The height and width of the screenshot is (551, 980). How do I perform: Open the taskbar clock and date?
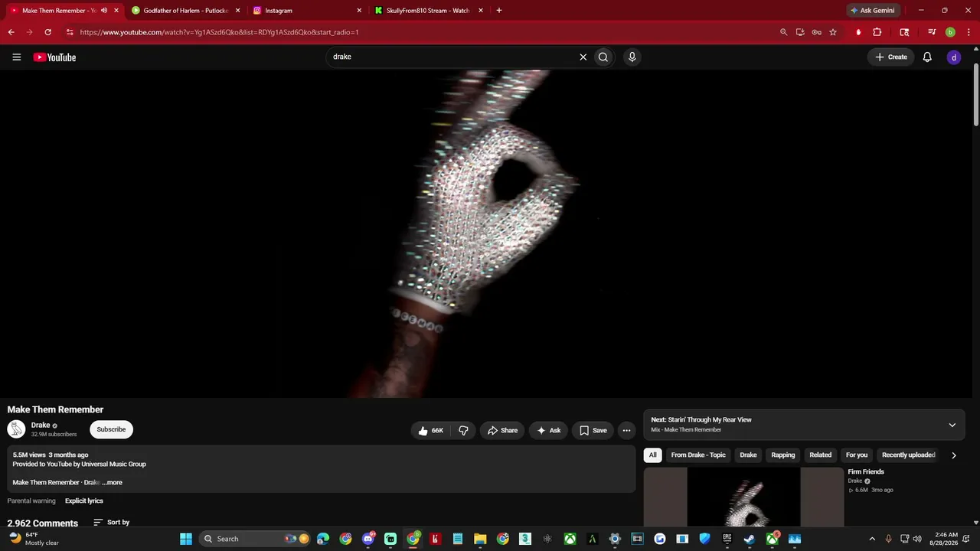point(946,539)
